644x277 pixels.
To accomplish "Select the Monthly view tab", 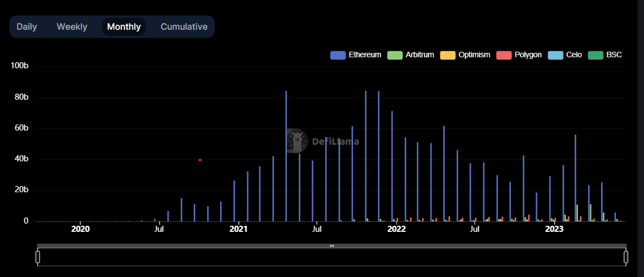I will (x=124, y=27).
